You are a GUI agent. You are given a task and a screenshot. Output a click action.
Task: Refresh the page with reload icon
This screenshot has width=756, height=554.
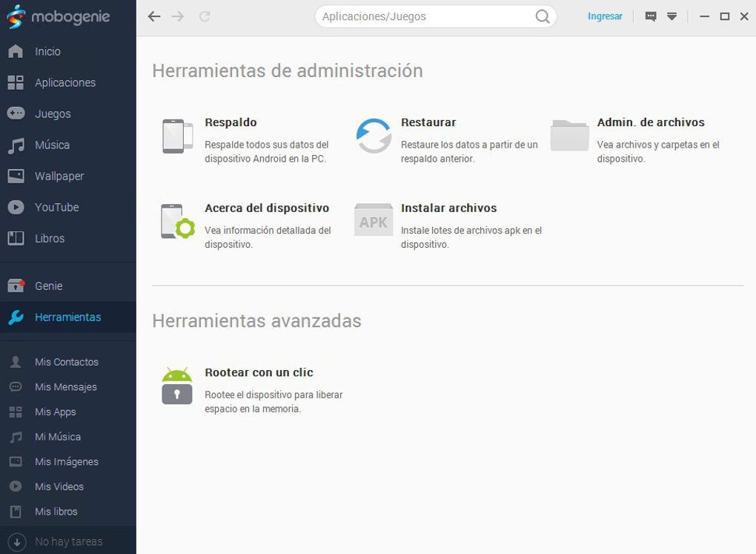click(x=205, y=16)
